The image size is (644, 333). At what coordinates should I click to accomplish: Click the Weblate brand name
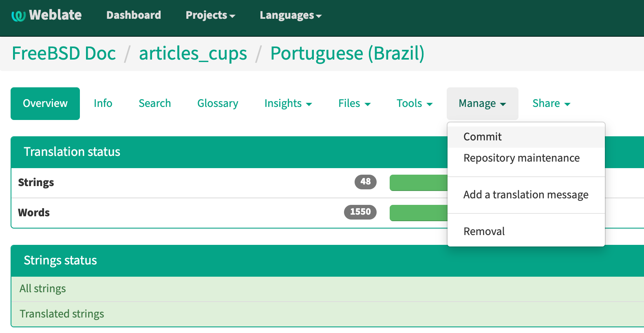tap(55, 15)
